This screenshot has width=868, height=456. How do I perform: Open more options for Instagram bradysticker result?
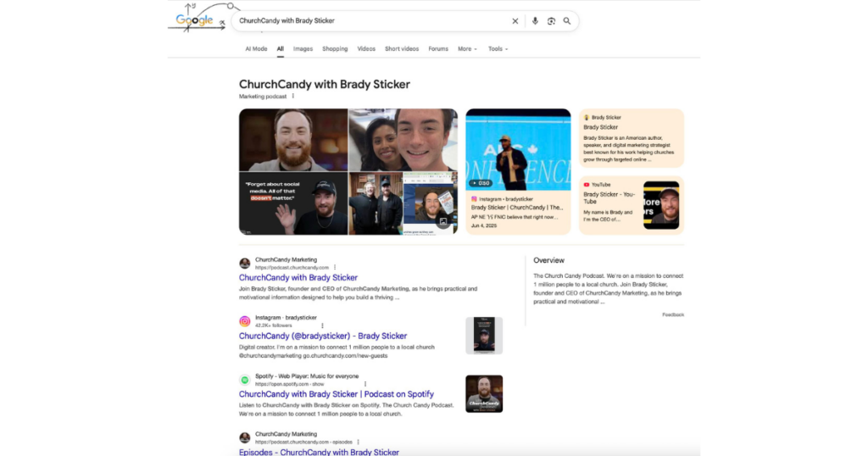coord(322,325)
